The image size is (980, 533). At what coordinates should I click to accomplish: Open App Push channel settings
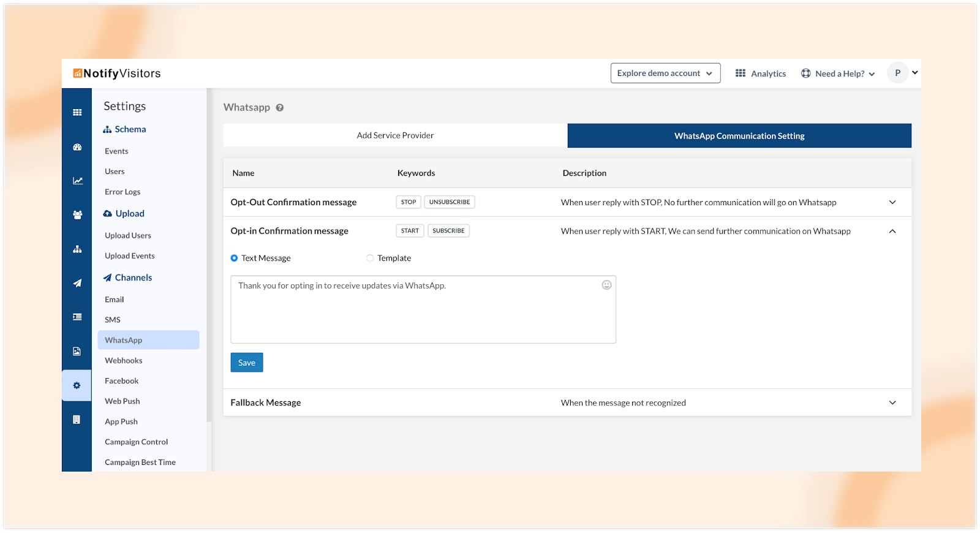point(121,421)
